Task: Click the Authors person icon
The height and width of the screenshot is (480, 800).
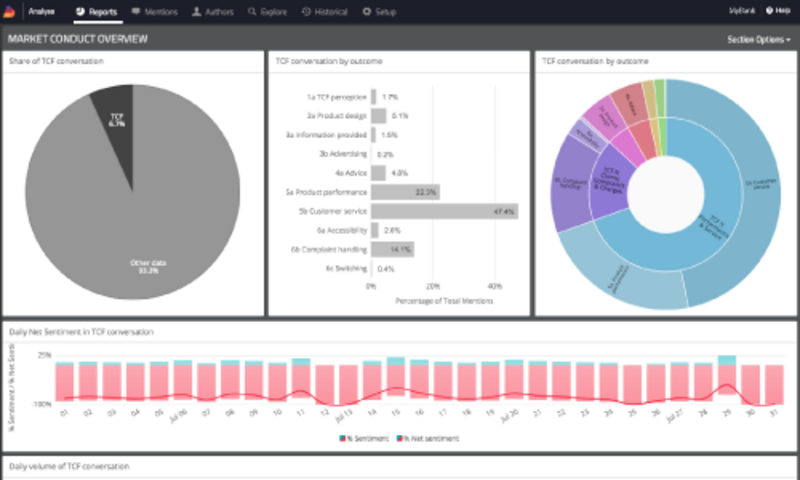Action: click(x=196, y=11)
